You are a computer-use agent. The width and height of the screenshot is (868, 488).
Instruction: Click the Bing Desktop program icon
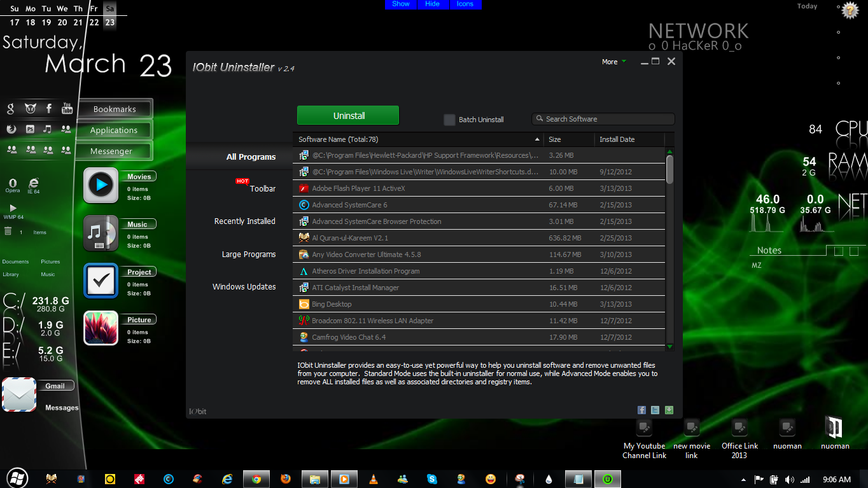click(x=304, y=304)
